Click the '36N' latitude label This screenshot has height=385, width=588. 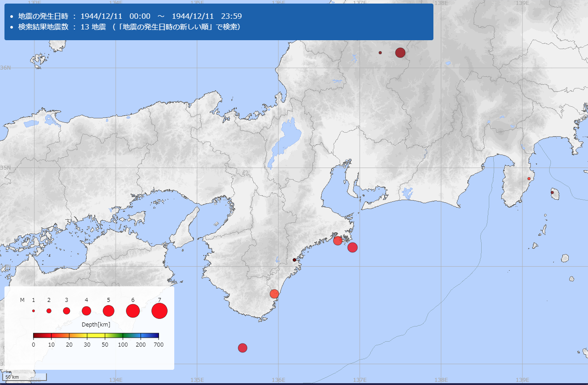point(5,67)
